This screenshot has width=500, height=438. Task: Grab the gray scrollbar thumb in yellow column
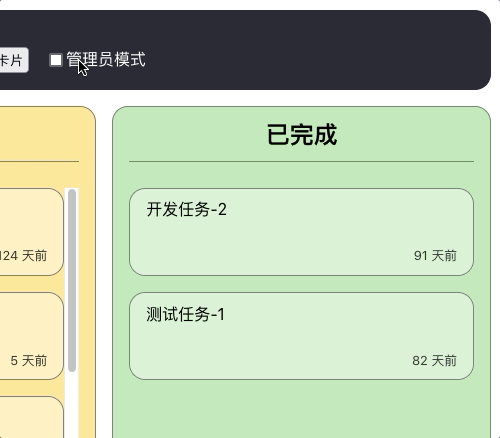[72, 280]
